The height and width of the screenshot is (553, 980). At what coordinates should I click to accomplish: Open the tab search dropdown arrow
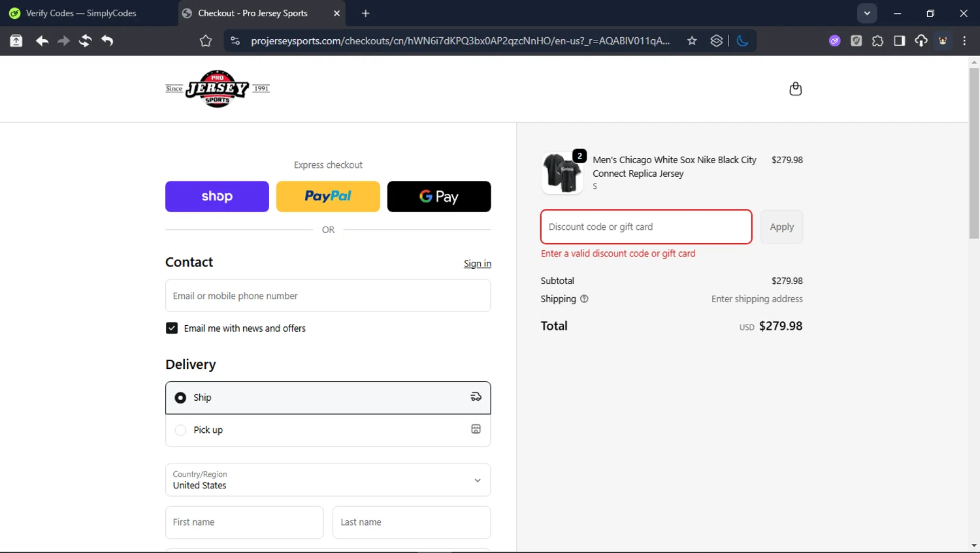(x=867, y=13)
